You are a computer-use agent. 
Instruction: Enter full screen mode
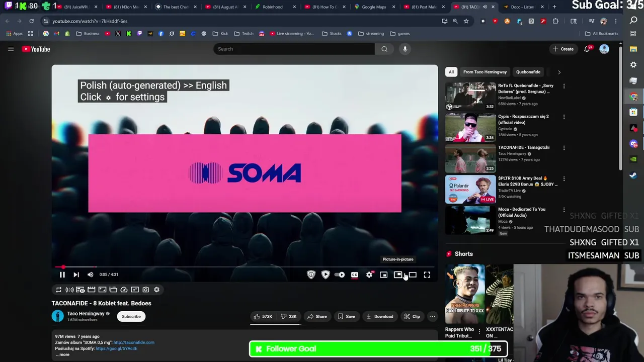(427, 275)
